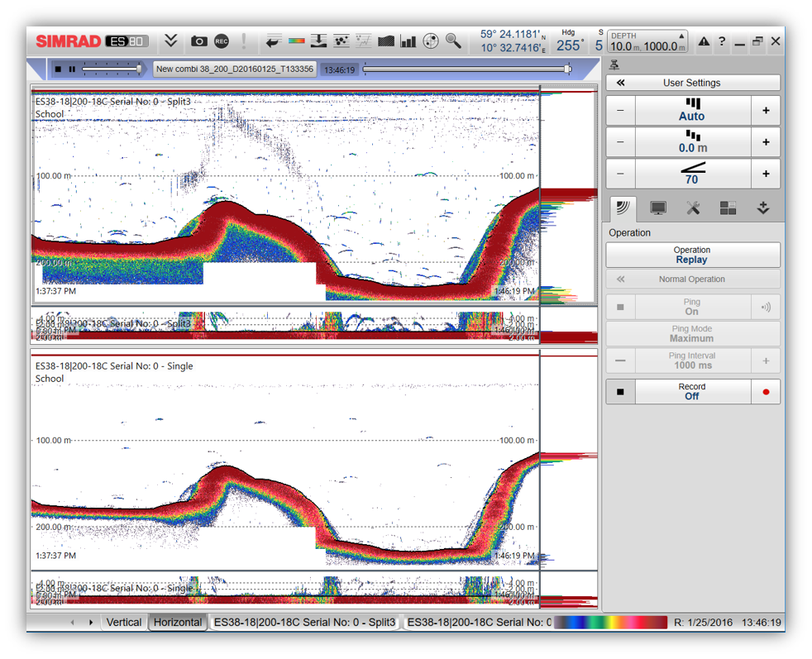Click the Operation Replay button
The width and height of the screenshot is (812, 659).
692,255
